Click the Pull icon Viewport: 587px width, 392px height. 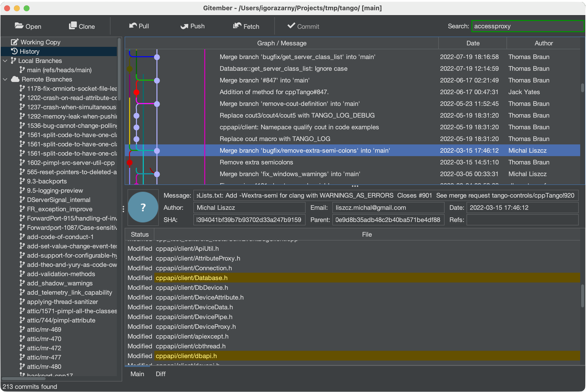click(133, 26)
